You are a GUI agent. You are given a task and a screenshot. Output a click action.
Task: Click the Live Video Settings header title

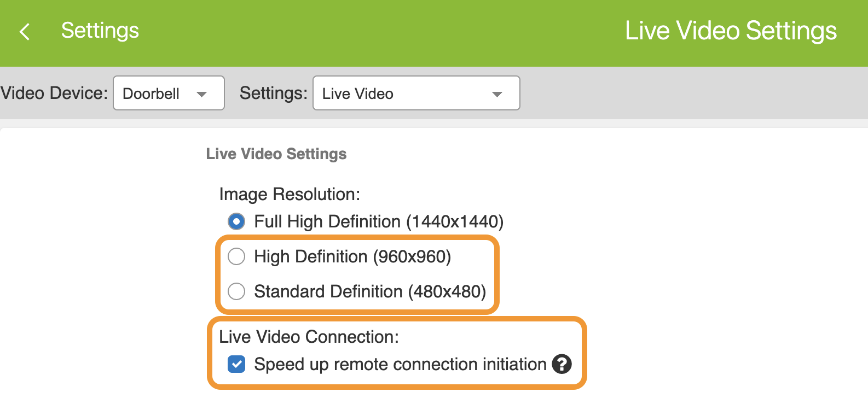[x=731, y=31]
